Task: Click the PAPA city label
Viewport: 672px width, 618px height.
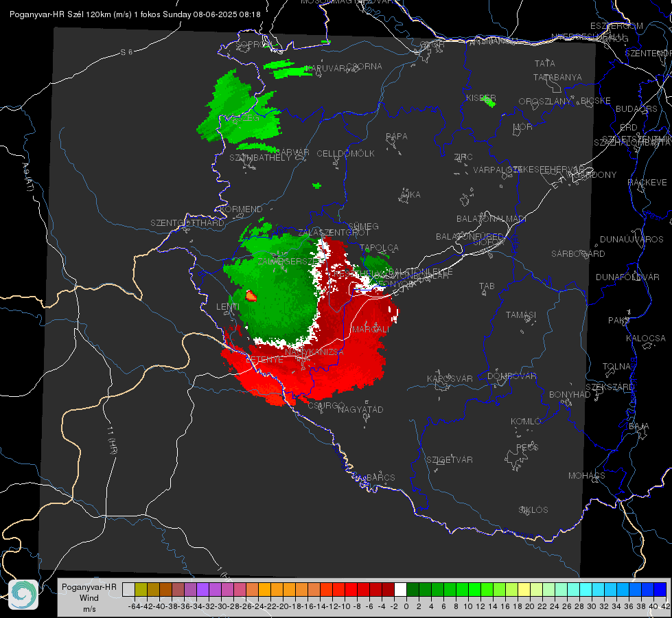Action: pyautogui.click(x=397, y=137)
